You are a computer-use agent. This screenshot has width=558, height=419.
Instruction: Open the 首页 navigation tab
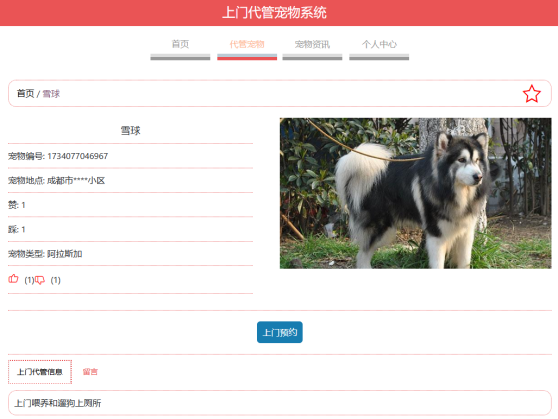pos(180,44)
